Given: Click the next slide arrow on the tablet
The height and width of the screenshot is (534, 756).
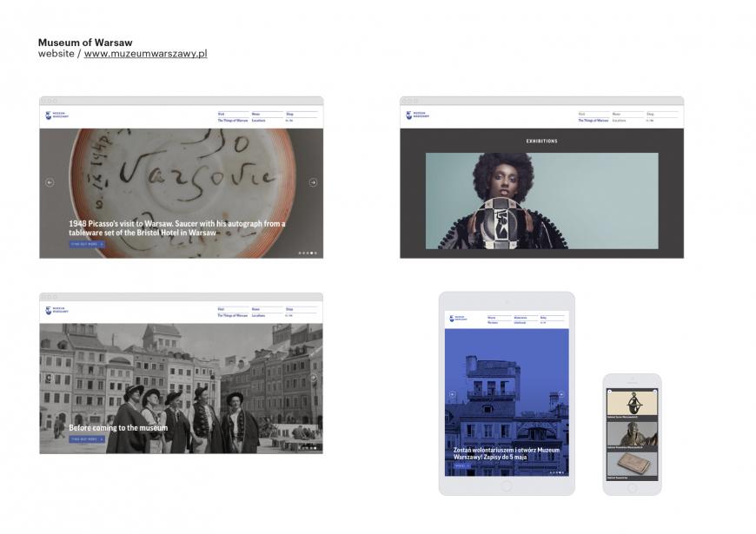Looking at the screenshot, I should (x=561, y=395).
